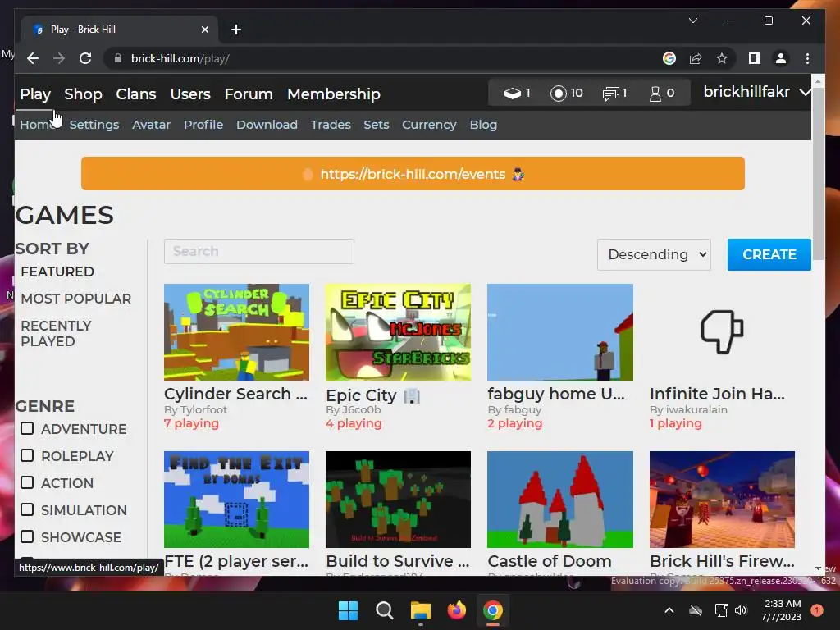Screen dimensions: 840x630
Task: Open the volume icon in system tray
Action: (x=741, y=610)
